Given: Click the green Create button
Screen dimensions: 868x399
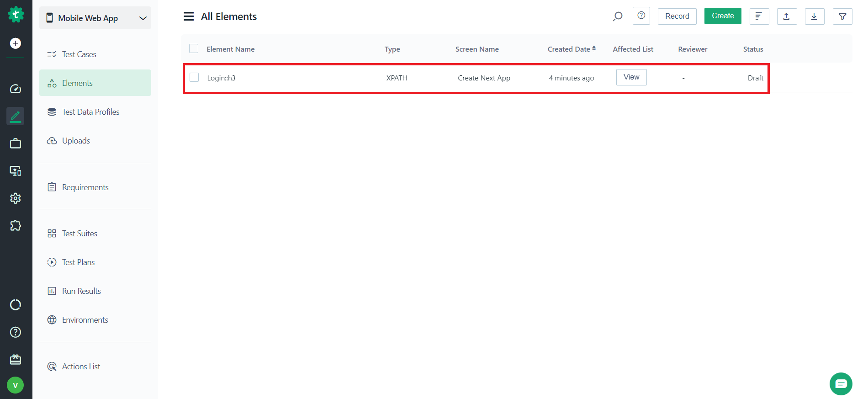Looking at the screenshot, I should click(x=723, y=16).
